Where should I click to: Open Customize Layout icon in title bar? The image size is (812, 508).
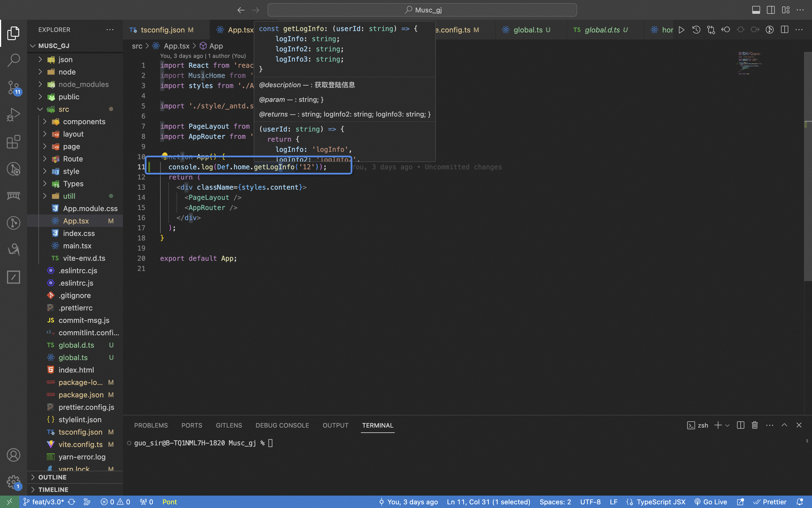coord(785,10)
